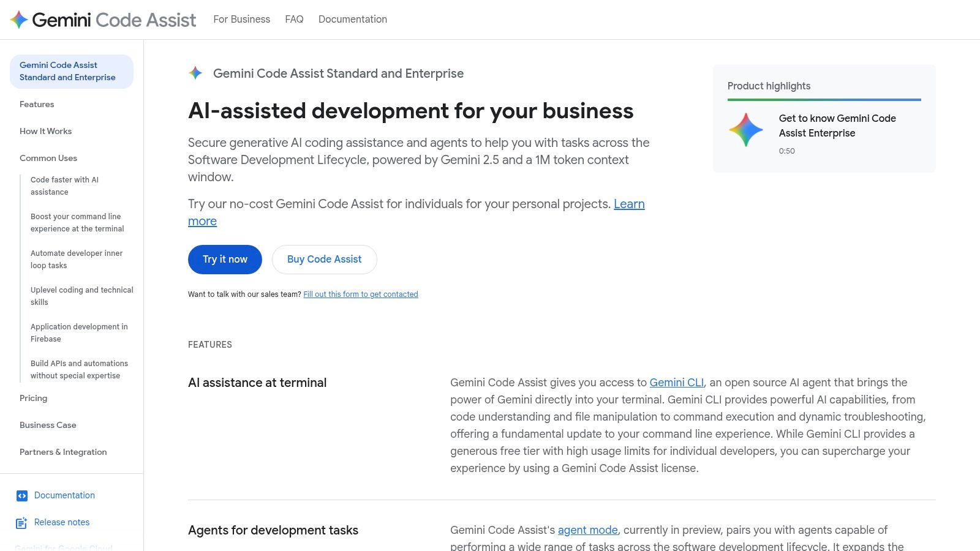The width and height of the screenshot is (980, 551).
Task: Open For Business in top navigation
Action: point(241,20)
